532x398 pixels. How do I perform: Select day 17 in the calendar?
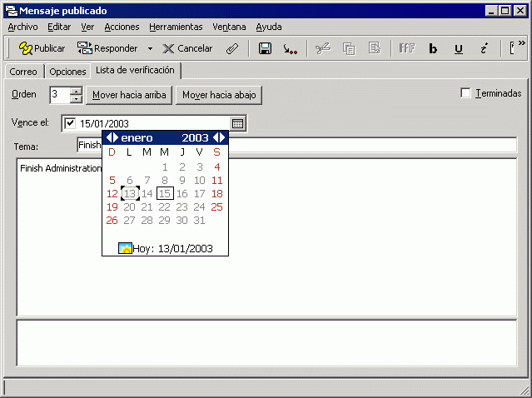[200, 193]
